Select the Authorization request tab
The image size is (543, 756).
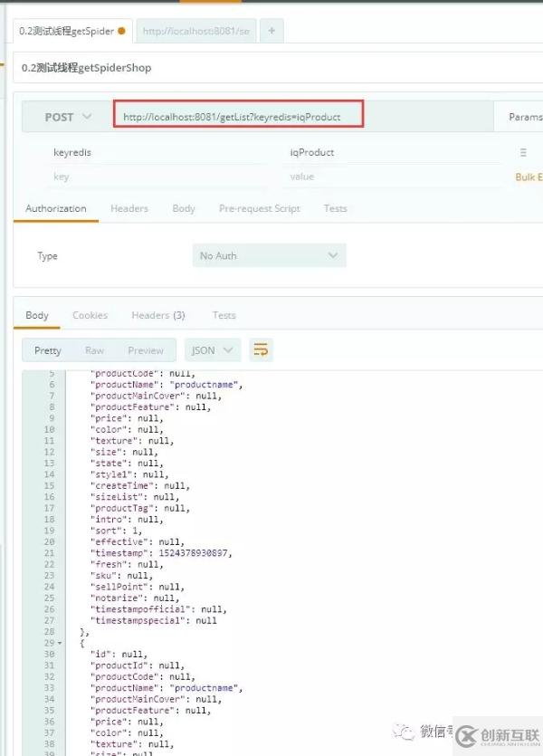(x=56, y=209)
